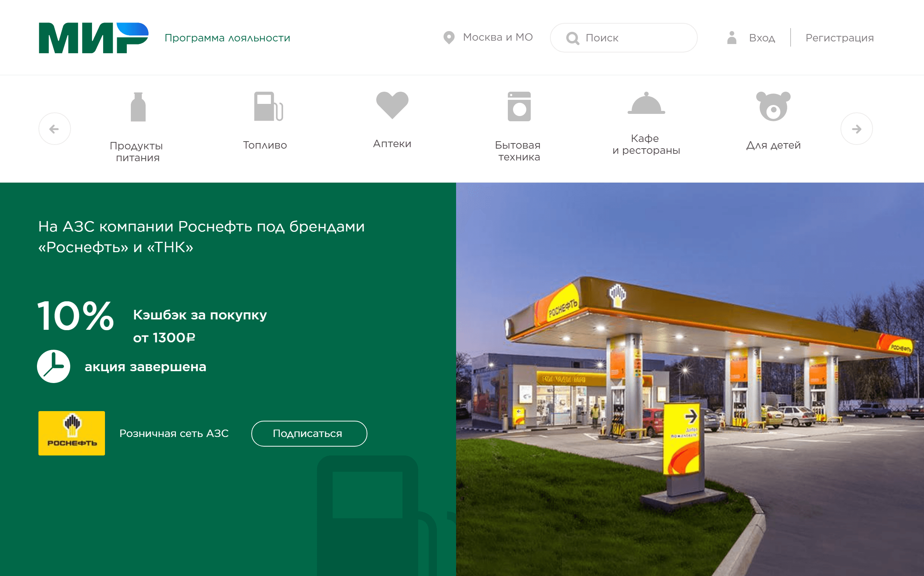The width and height of the screenshot is (924, 576).
Task: Click the clock icon near акция завершена
Action: click(54, 366)
